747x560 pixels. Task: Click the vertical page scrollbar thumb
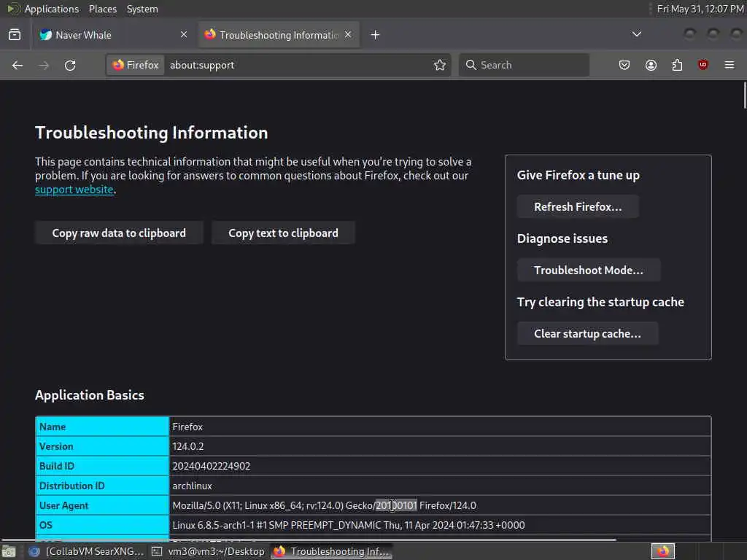point(744,96)
